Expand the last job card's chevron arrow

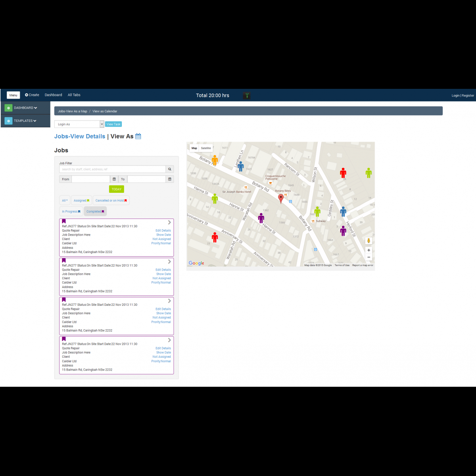(169, 340)
